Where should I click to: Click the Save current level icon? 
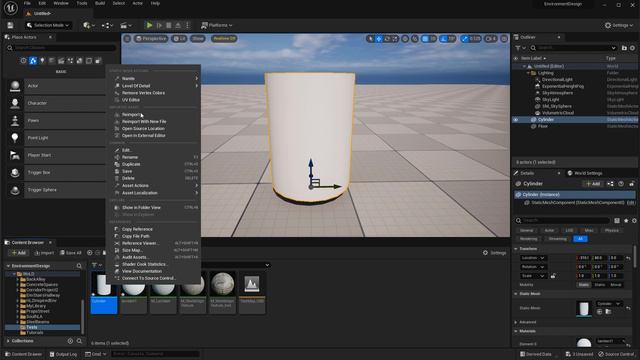[x=10, y=25]
